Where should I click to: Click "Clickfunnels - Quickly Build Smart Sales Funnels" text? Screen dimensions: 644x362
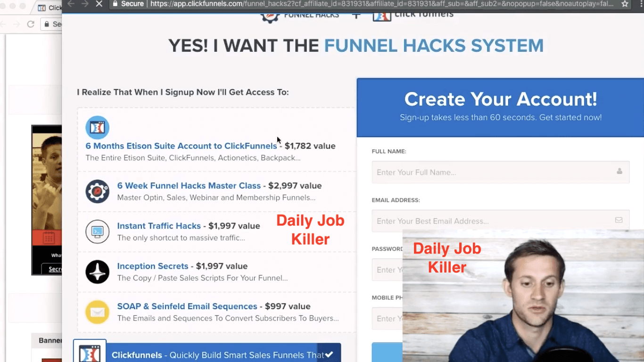(x=218, y=355)
